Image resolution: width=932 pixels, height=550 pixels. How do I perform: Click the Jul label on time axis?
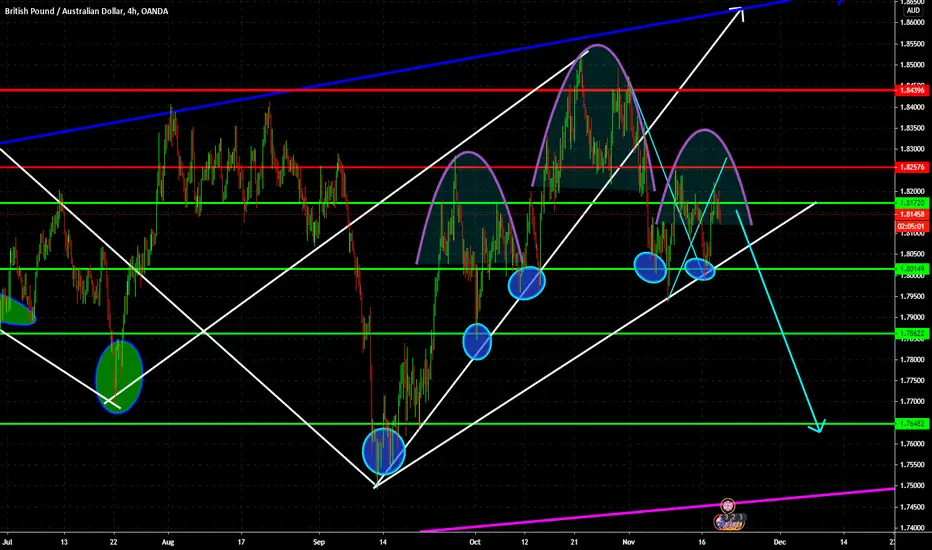point(7,542)
